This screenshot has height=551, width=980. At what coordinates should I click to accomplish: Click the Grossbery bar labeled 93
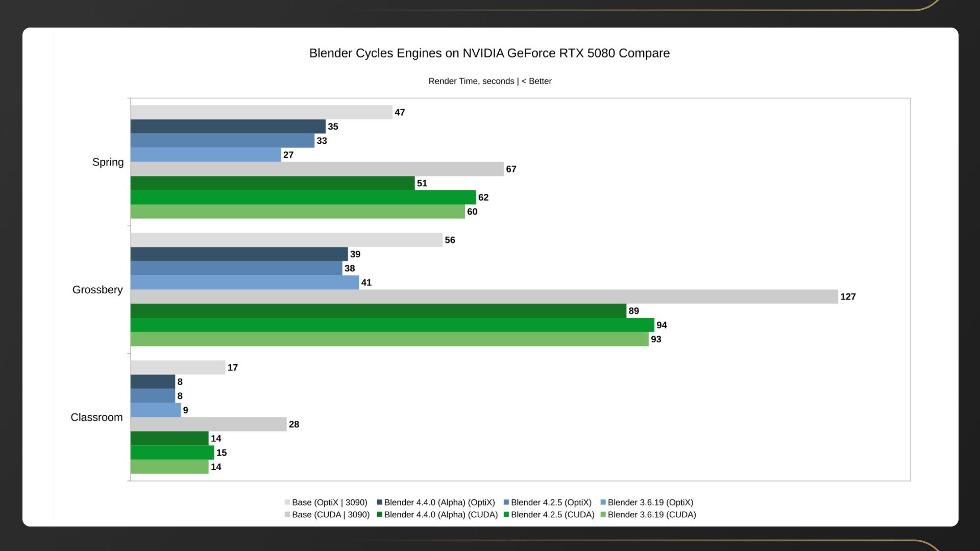tap(389, 339)
